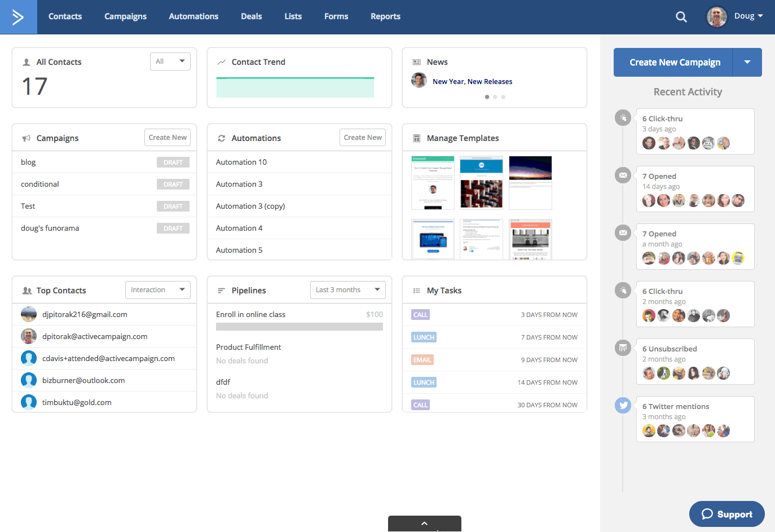Click the ActiveCampaign logo home icon
775x532 pixels.
pyautogui.click(x=18, y=17)
